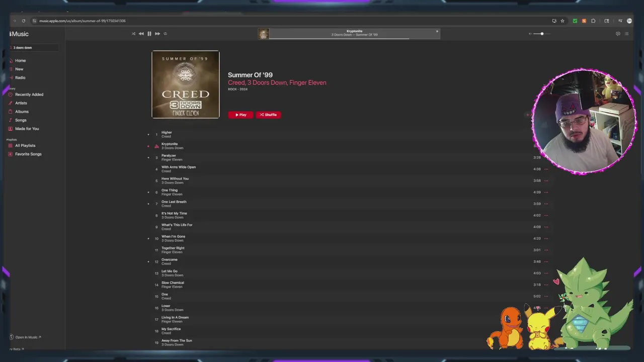Toggle favorite star for Overcome
The height and width of the screenshot is (362, 644).
(148, 262)
